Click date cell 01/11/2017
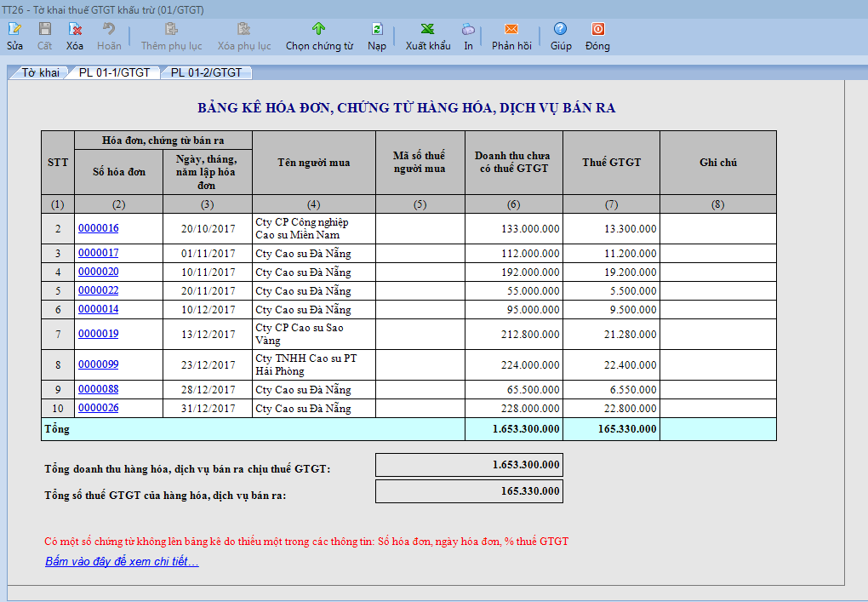Viewport: 868px width, 602px height. tap(208, 254)
